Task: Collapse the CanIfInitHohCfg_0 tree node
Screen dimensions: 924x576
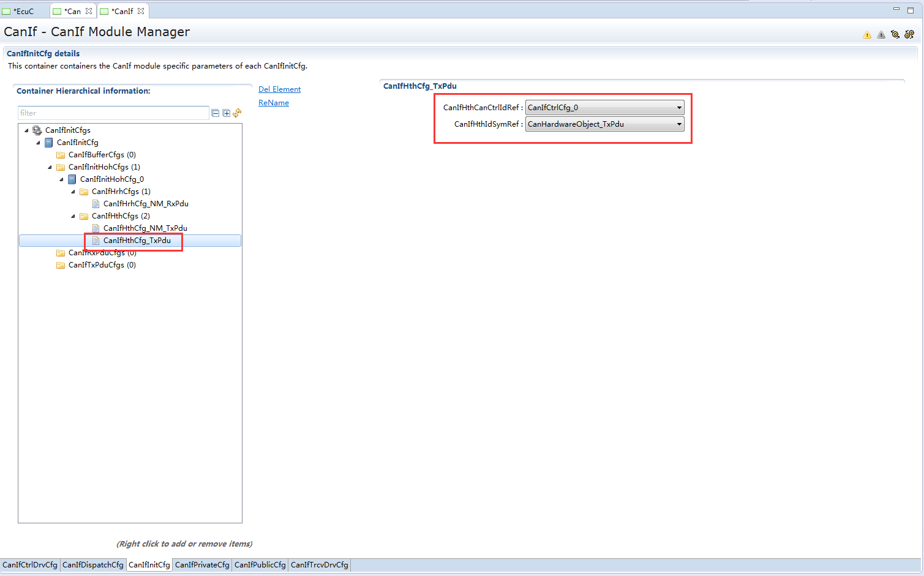Action: point(62,179)
